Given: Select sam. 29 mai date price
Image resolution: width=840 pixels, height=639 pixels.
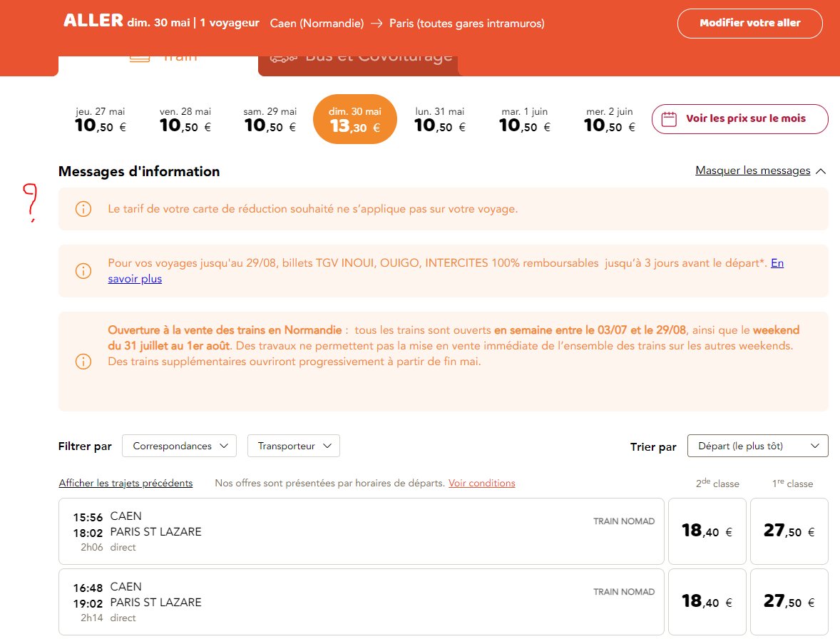Looking at the screenshot, I should (270, 119).
